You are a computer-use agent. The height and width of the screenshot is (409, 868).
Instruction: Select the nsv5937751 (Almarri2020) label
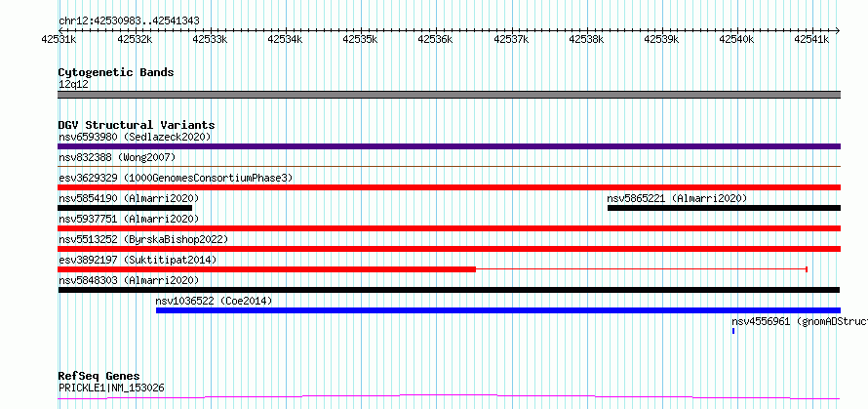point(129,219)
